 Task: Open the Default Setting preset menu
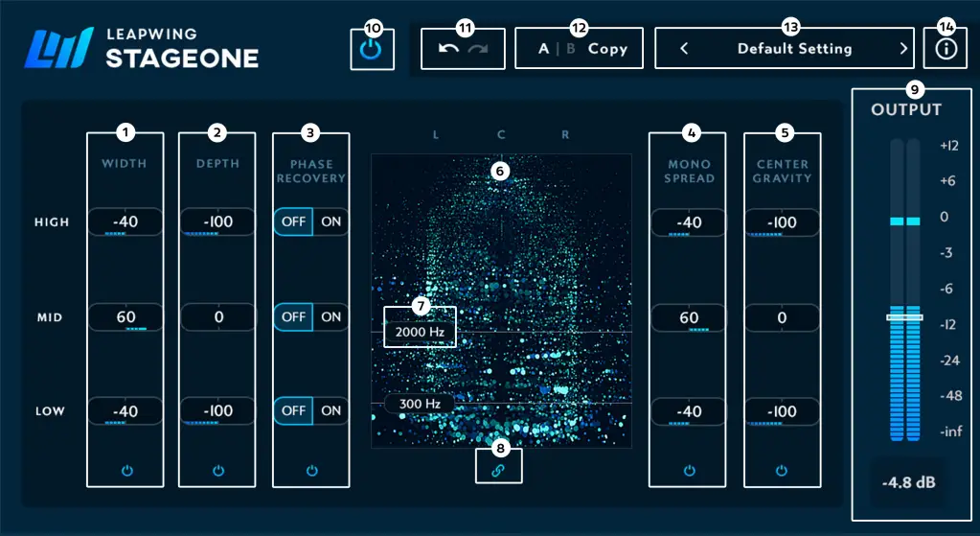[793, 49]
